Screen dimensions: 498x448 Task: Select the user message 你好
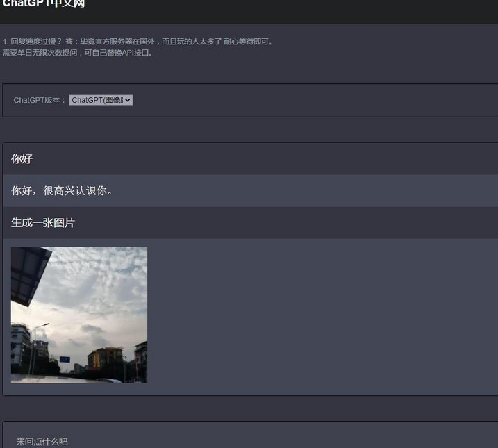pos(22,159)
